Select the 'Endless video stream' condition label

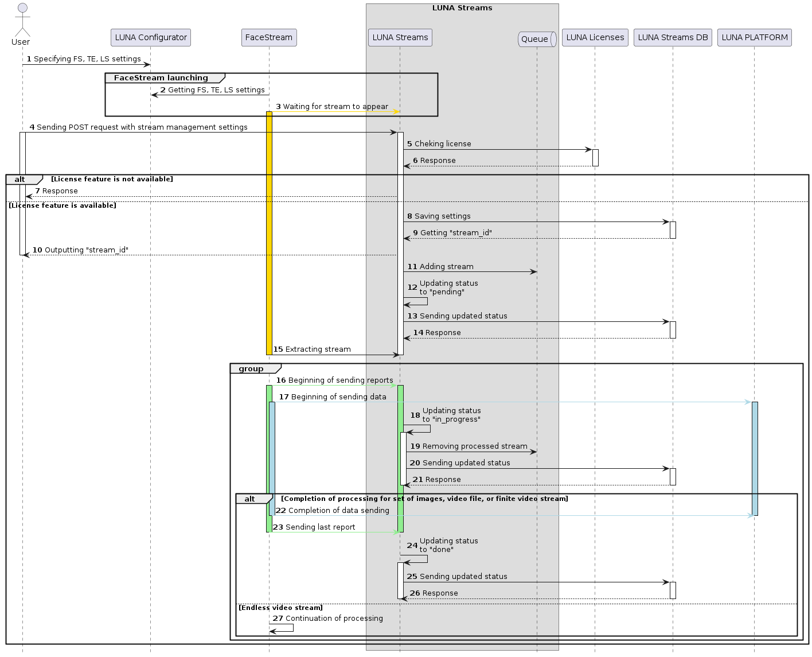[280, 607]
